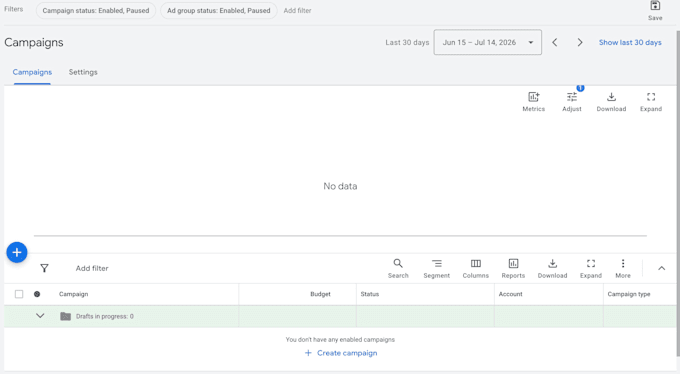Image resolution: width=680 pixels, height=374 pixels.
Task: Click the Save icon at top right
Action: coord(655,6)
